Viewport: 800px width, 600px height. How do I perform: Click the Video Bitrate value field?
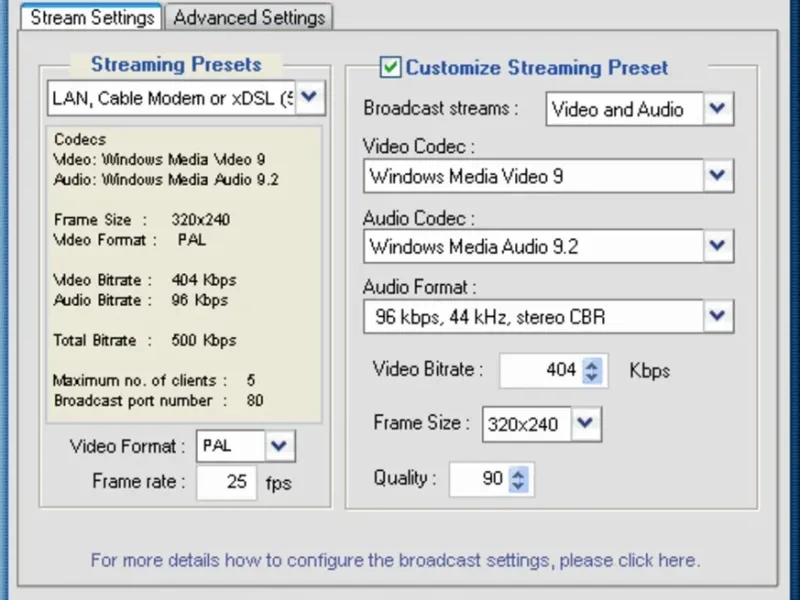tap(540, 370)
